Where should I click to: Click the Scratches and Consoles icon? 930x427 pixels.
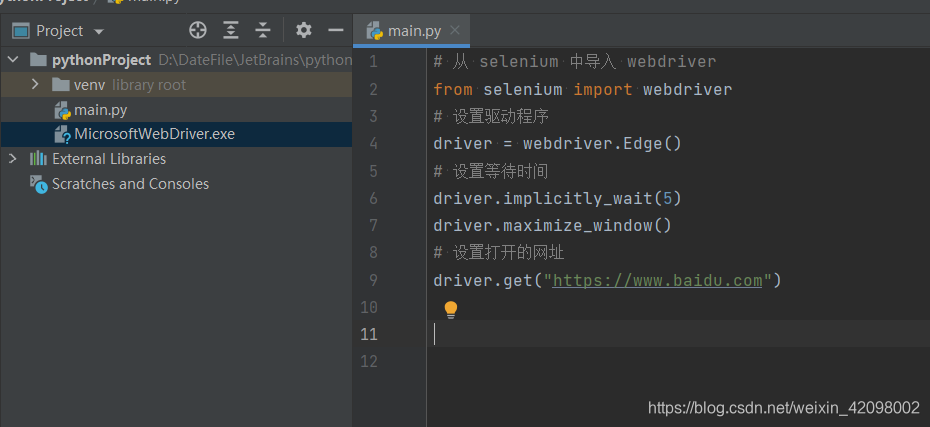tap(38, 184)
